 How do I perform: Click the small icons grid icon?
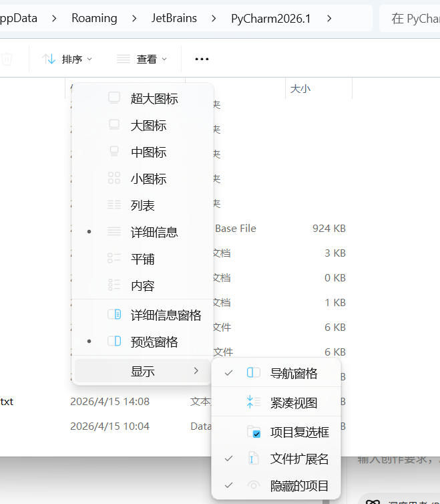coord(114,178)
